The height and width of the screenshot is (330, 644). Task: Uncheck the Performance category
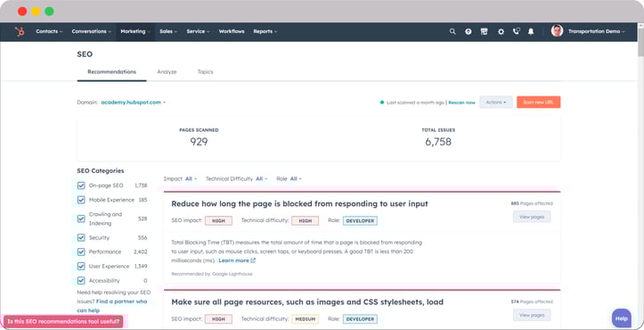pos(81,252)
